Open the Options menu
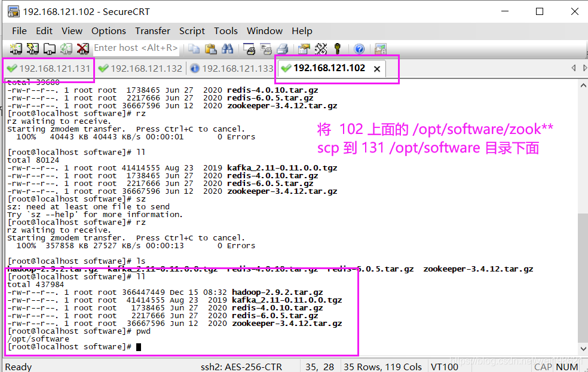This screenshot has height=372, width=588. click(108, 31)
